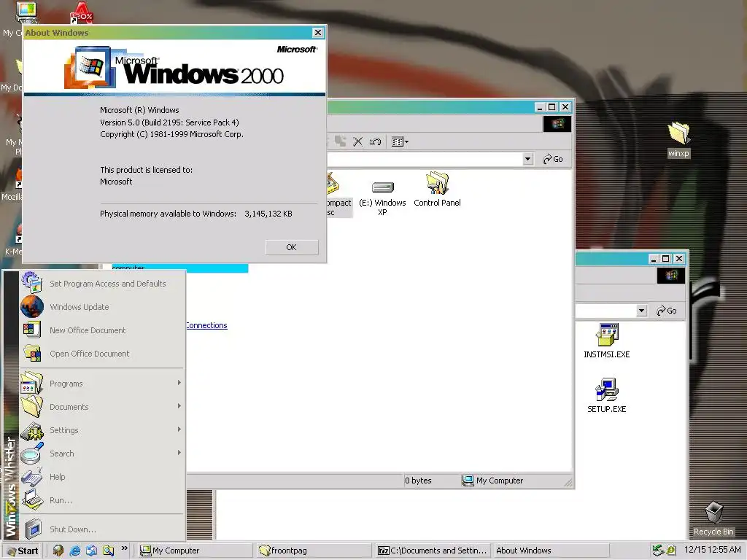This screenshot has width=747, height=560.
Task: Switch to My Computer taskbar button
Action: click(195, 551)
